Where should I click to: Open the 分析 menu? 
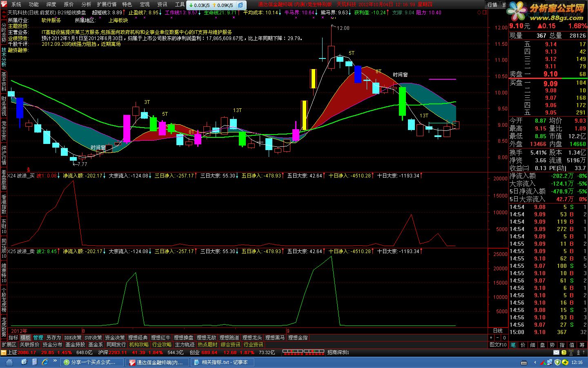pos(87,4)
